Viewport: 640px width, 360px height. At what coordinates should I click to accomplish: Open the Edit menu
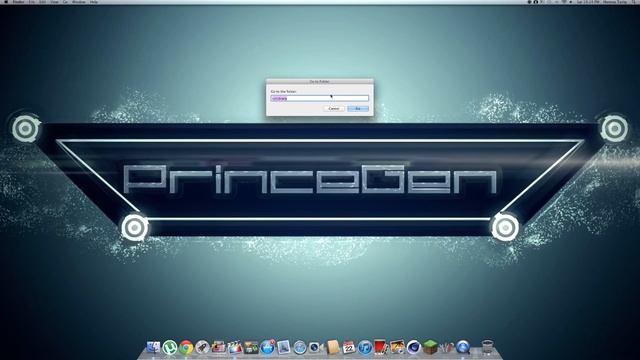(42, 2)
